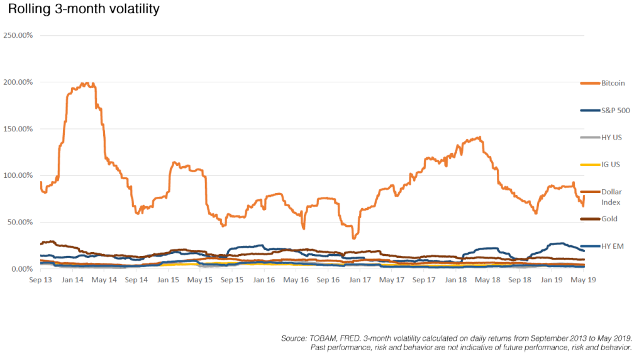644x359 pixels.
Task: Select the S&P 500 legend label
Action: tap(615, 111)
